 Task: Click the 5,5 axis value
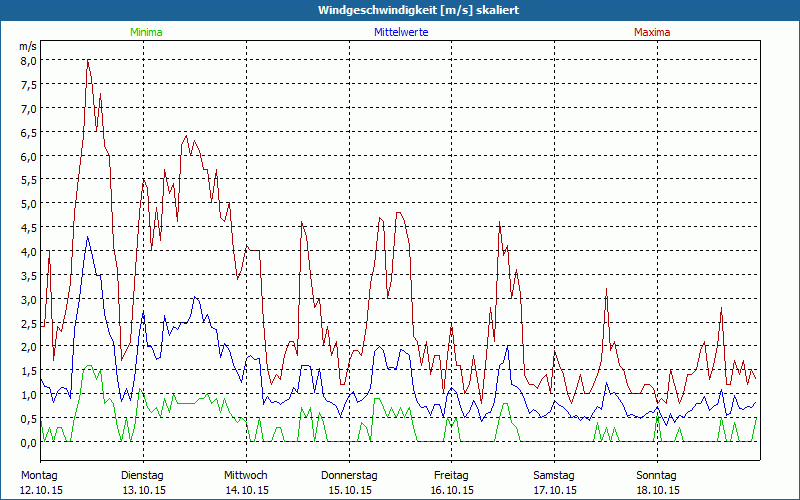(29, 180)
